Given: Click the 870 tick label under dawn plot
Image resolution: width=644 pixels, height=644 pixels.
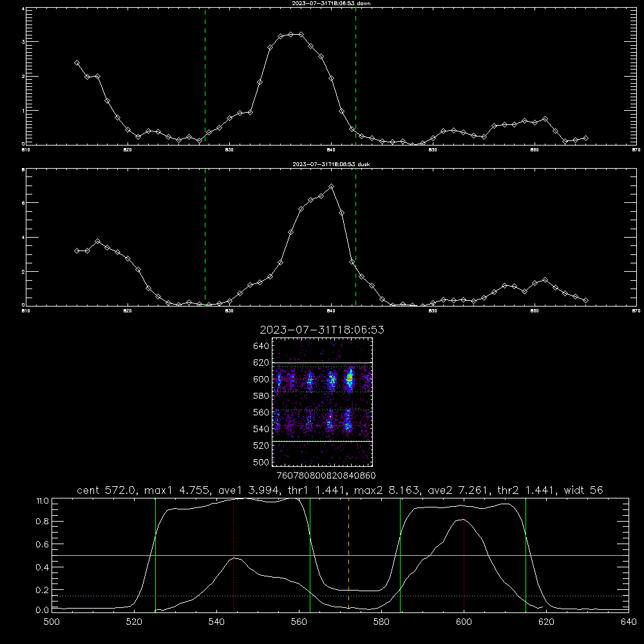Looking at the screenshot, I should point(636,150).
